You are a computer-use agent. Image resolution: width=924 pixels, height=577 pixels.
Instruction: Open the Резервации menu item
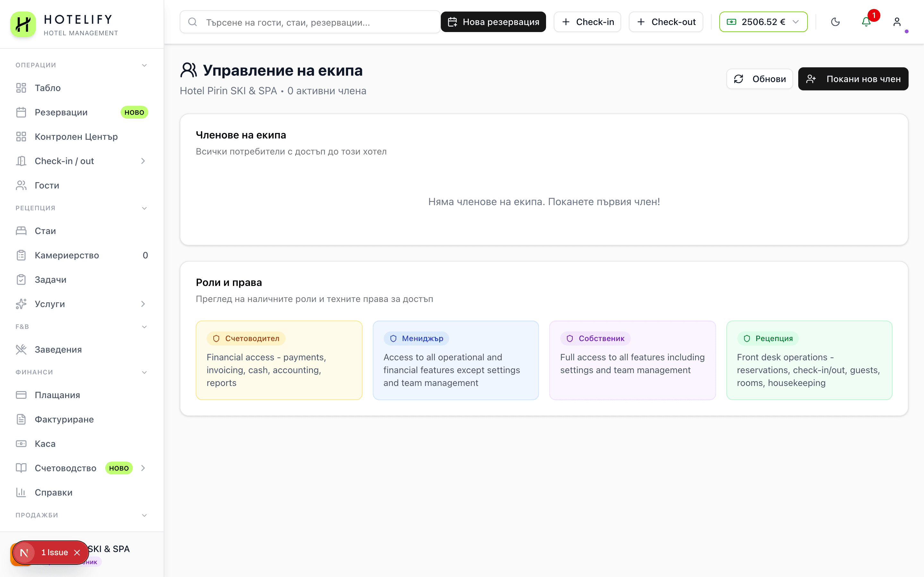point(61,112)
